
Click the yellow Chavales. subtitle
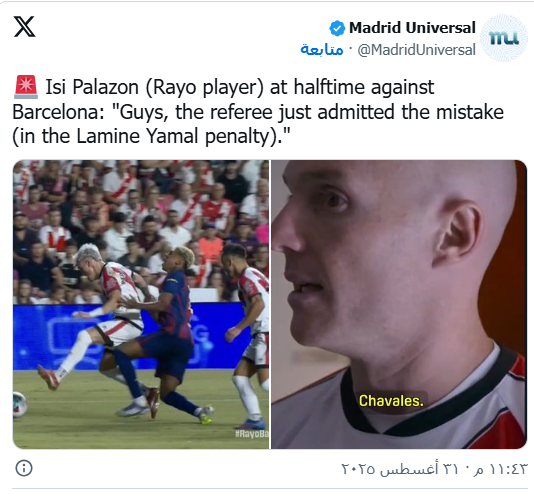(x=391, y=401)
